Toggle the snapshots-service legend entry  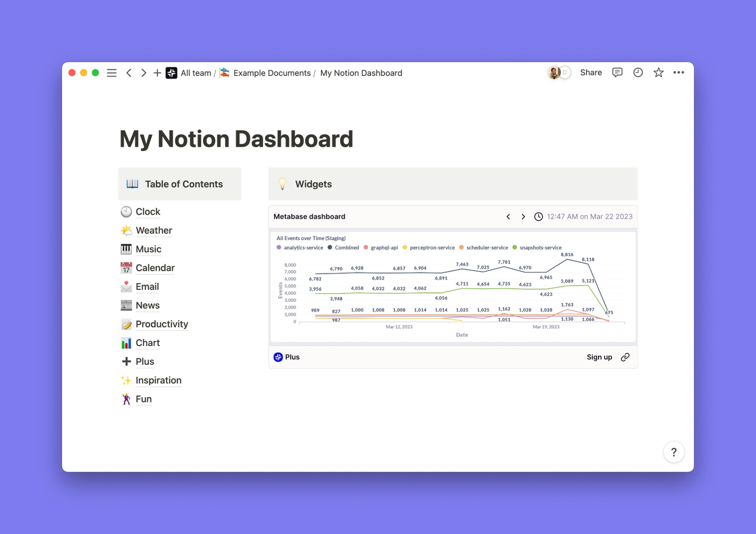(x=537, y=247)
